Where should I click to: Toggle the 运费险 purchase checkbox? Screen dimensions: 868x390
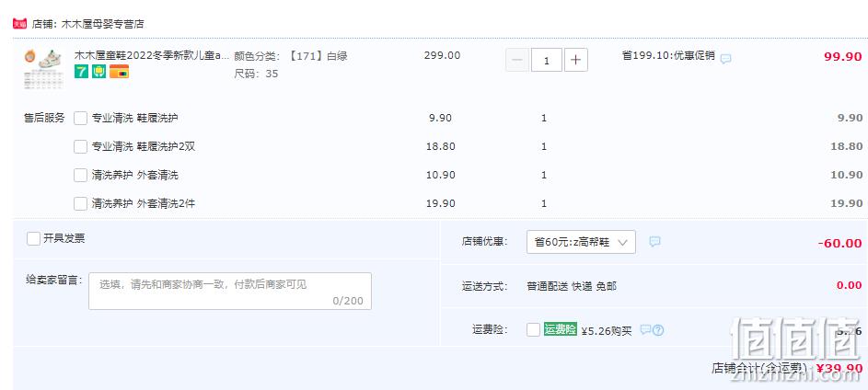(534, 329)
